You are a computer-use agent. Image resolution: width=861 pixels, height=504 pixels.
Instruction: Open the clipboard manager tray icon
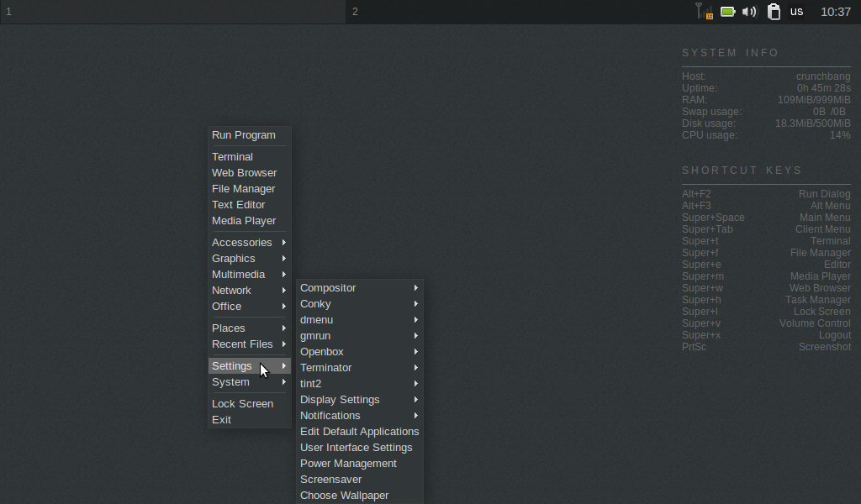point(773,12)
